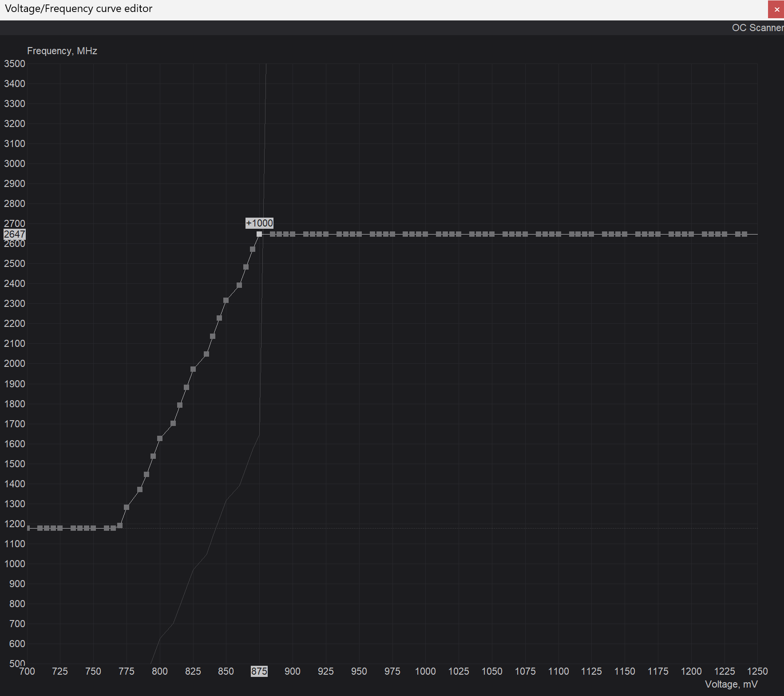Screen dimensions: 784x696
Task: Select the curve point at 790 mV
Action: [147, 474]
